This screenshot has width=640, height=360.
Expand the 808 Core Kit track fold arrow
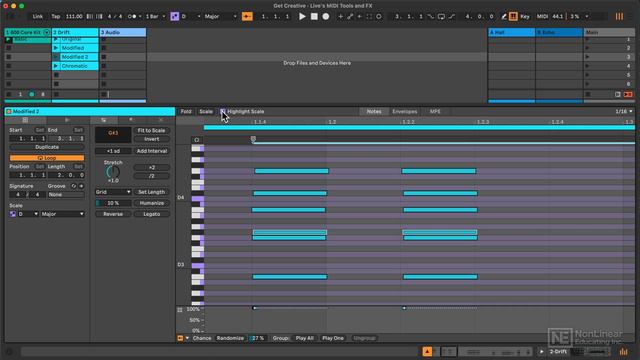coord(47,32)
